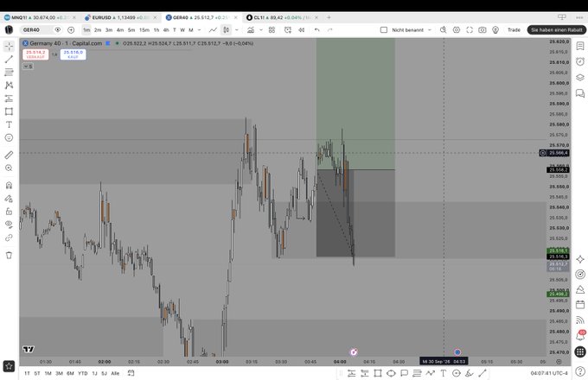The image size is (588, 380).
Task: Click the plus compare symbol button
Action: point(71,30)
